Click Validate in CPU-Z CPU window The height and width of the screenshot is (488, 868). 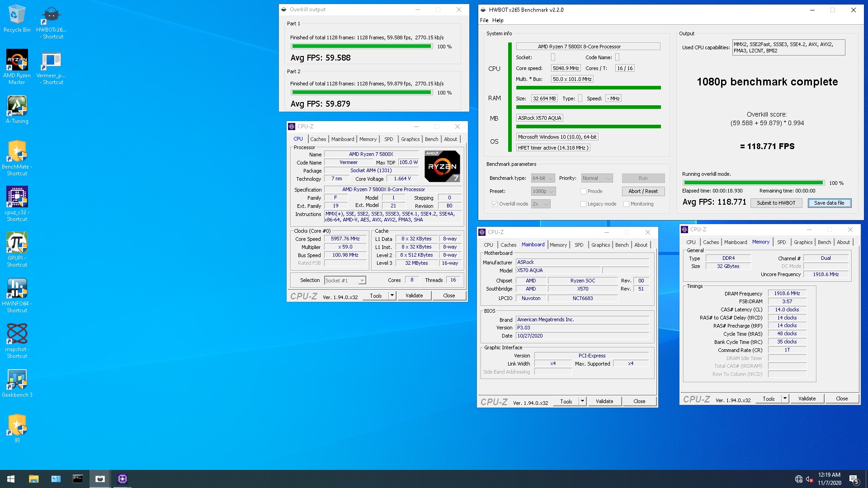pyautogui.click(x=414, y=296)
